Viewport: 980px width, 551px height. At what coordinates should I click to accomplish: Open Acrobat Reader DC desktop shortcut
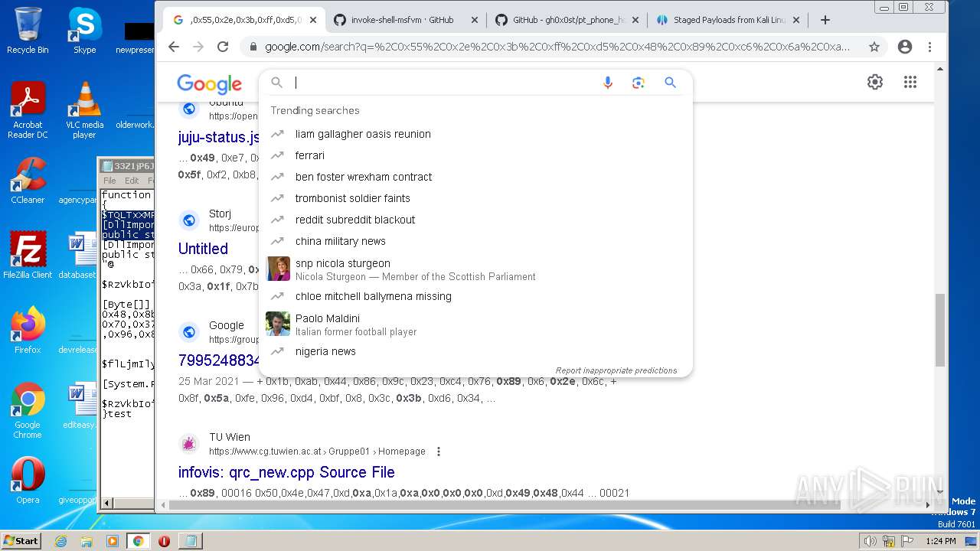[x=28, y=110]
